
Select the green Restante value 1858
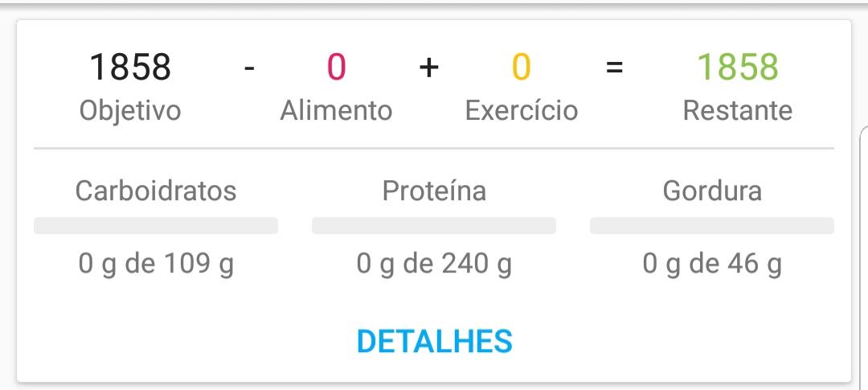[737, 67]
